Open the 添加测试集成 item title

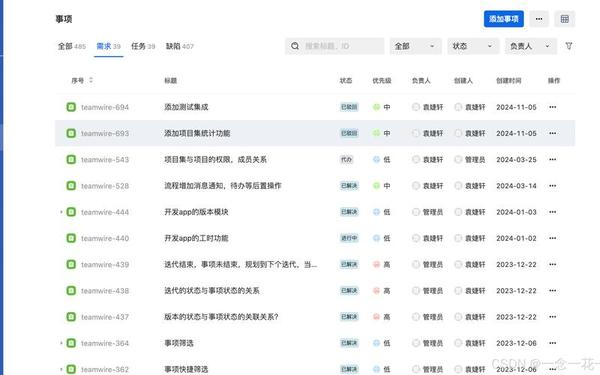click(x=186, y=107)
